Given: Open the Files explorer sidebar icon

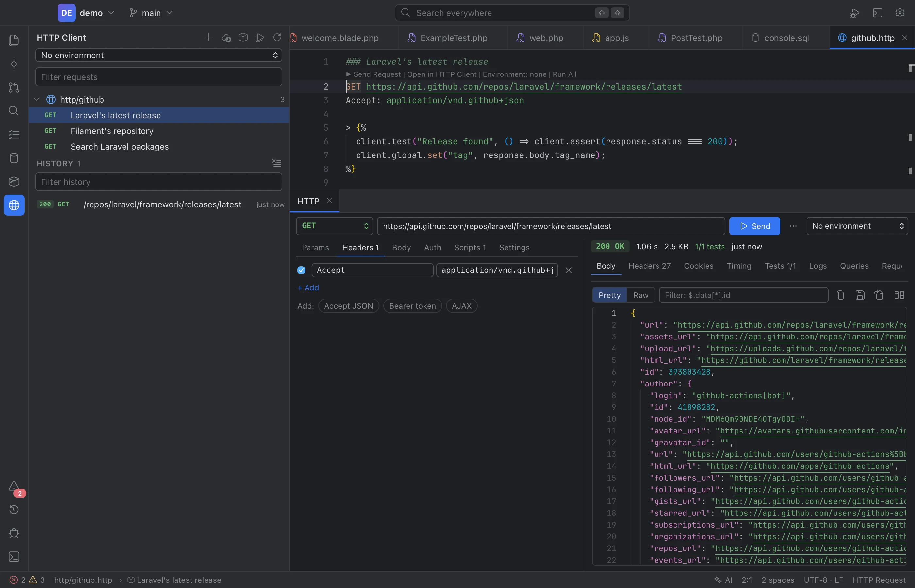Looking at the screenshot, I should point(14,40).
